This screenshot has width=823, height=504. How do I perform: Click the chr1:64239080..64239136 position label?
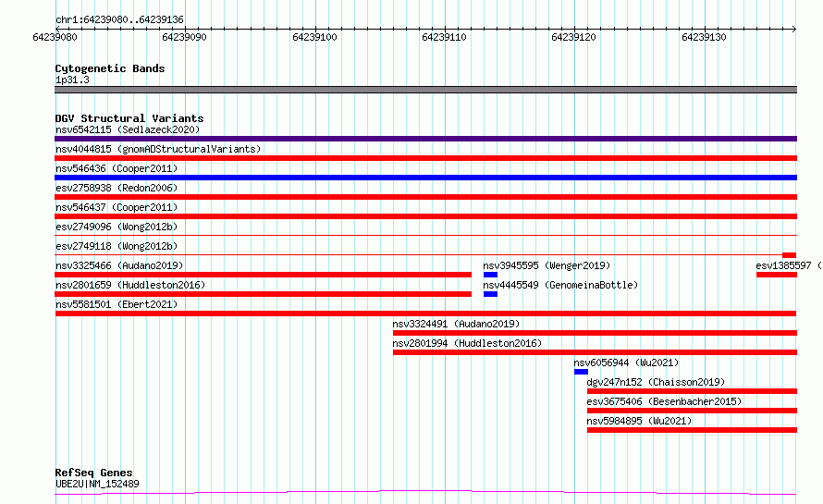[x=119, y=20]
